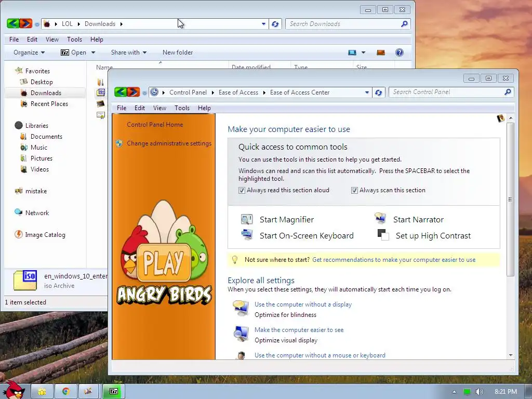Open File menu in Downloads window
Screen dimensions: 532x399
[14, 39]
